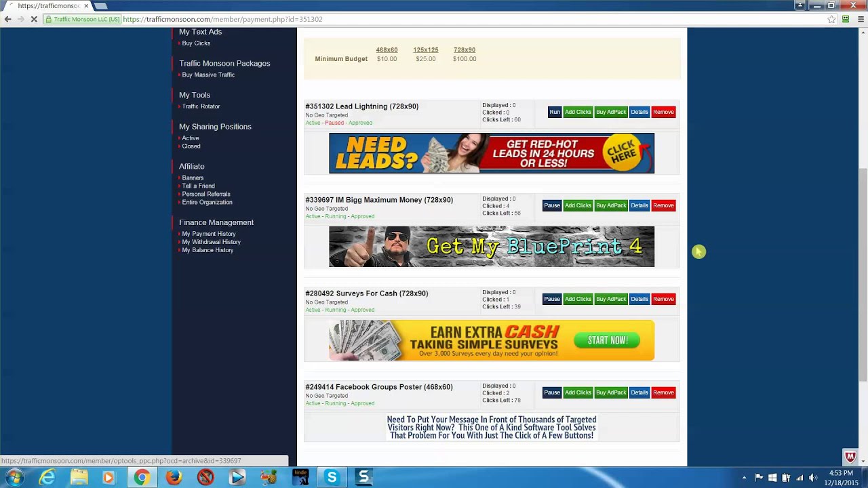Open Kindle from the taskbar
This screenshot has height=488, width=868.
(x=300, y=478)
